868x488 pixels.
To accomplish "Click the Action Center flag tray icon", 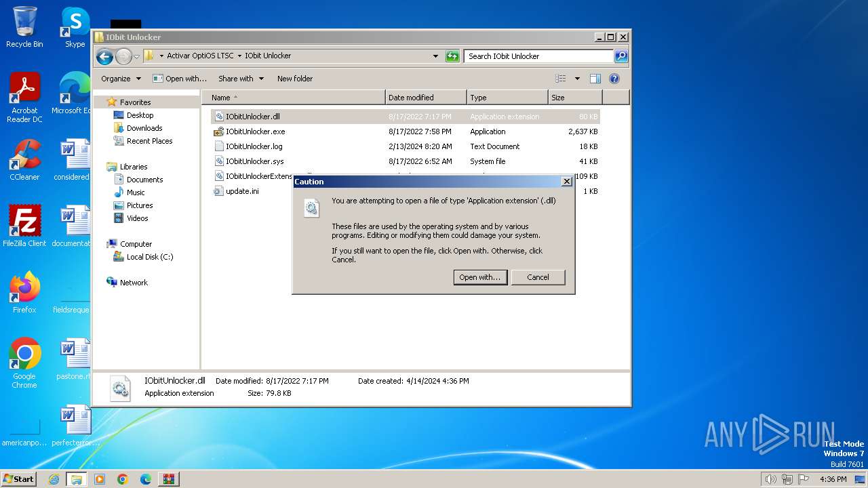I will tap(804, 479).
